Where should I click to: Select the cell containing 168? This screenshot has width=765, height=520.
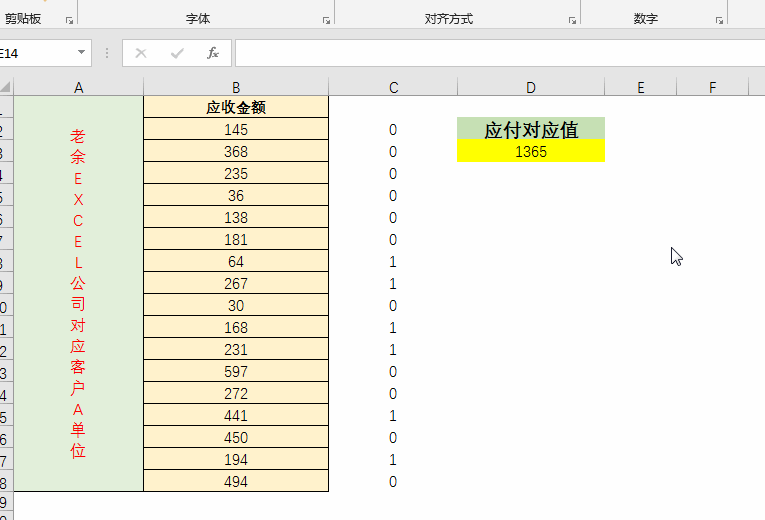point(236,327)
